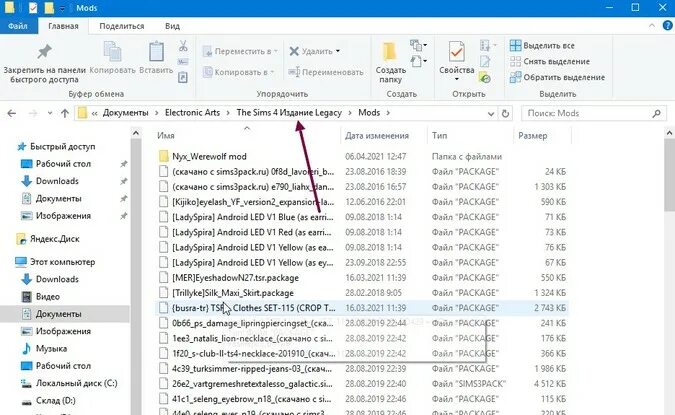The height and width of the screenshot is (415, 675).
Task: Click the Paste shortcut icon
Action: click(183, 77)
